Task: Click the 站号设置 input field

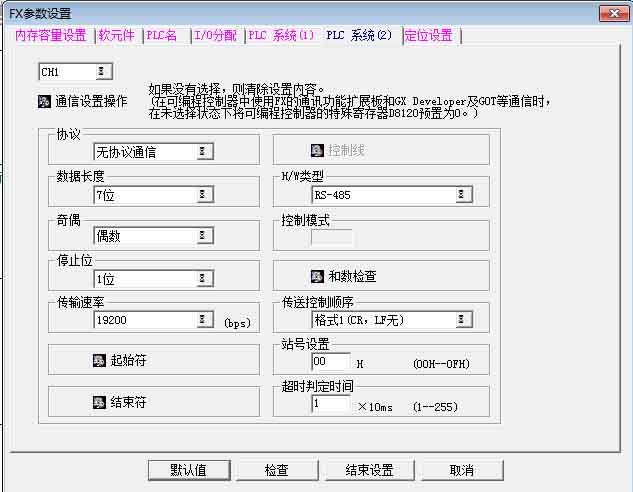Action: (x=330, y=362)
